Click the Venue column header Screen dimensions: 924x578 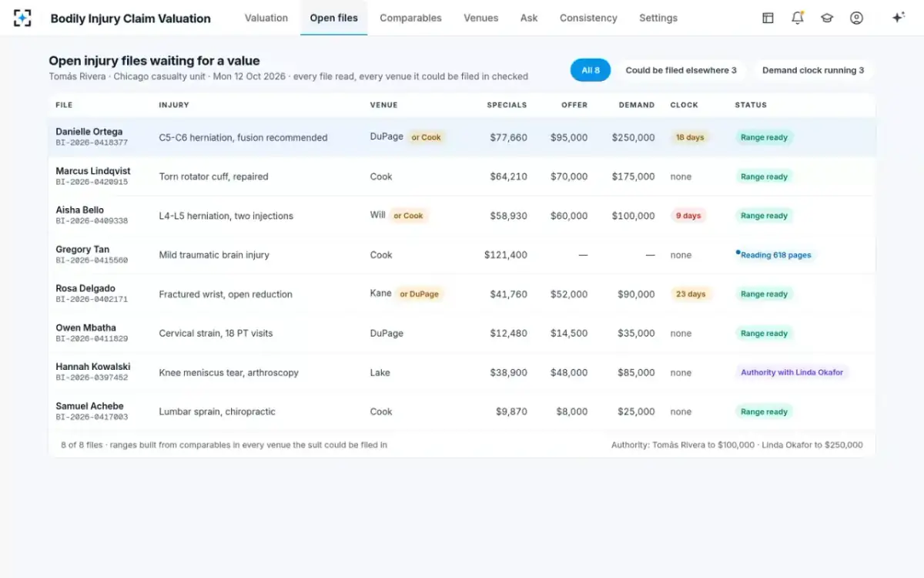pyautogui.click(x=384, y=105)
